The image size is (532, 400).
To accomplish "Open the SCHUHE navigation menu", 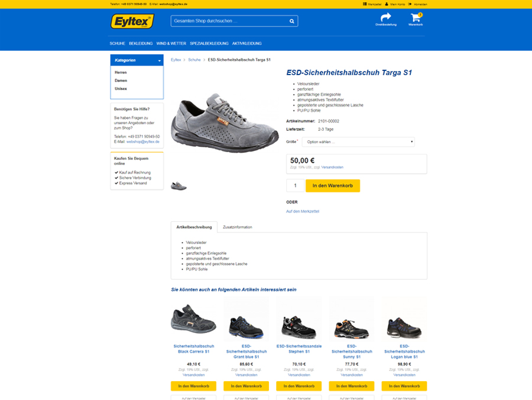I will [118, 43].
